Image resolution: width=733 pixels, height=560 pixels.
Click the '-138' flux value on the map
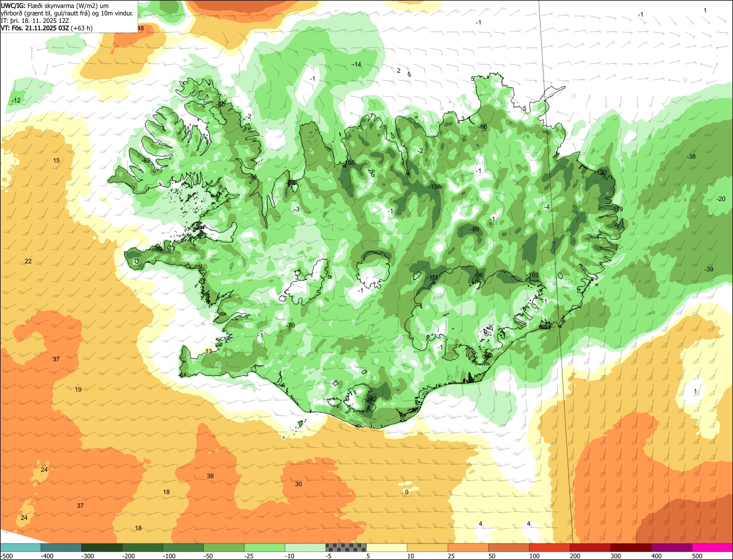(435, 187)
